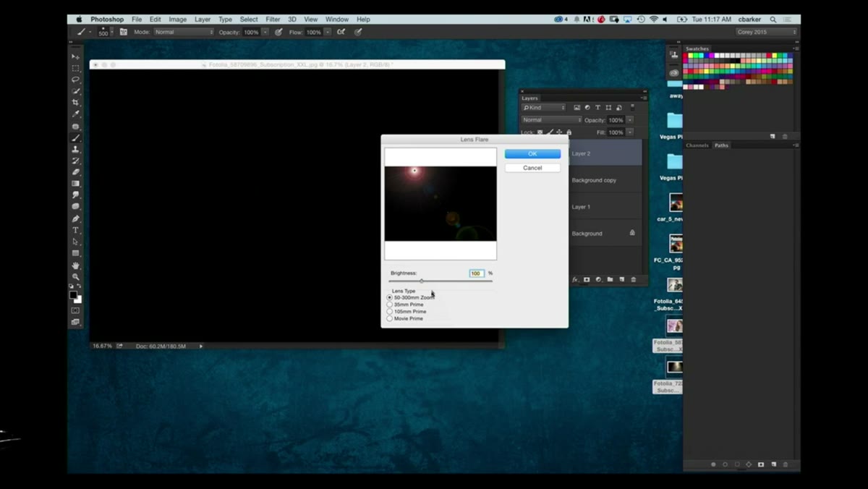
Task: Select the History Brush tool
Action: [75, 161]
